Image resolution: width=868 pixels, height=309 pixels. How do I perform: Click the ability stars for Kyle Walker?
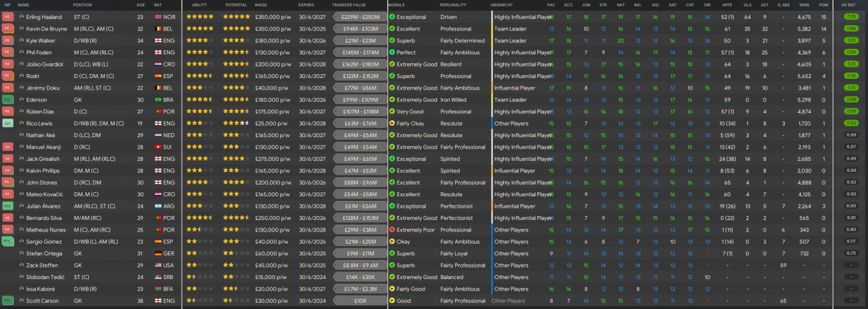201,41
